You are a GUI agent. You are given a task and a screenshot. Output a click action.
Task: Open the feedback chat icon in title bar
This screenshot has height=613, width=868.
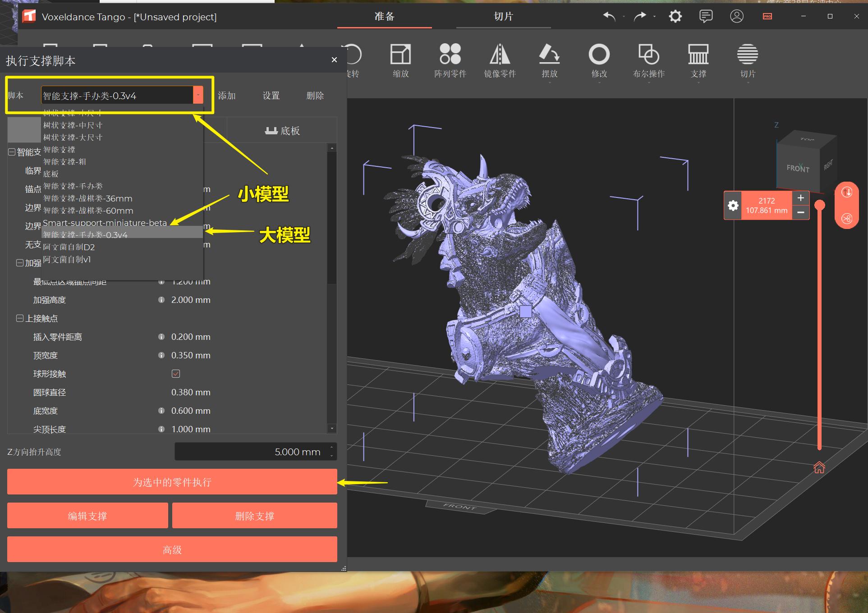[x=706, y=16]
